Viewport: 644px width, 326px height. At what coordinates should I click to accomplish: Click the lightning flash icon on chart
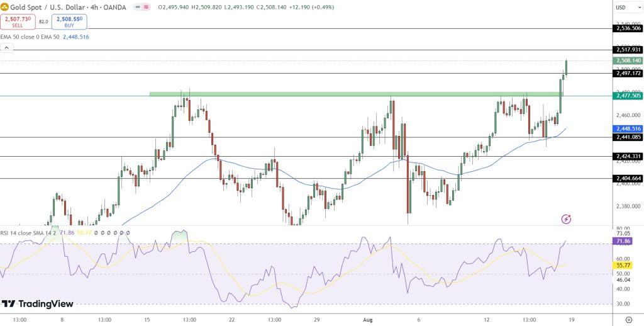(x=566, y=219)
